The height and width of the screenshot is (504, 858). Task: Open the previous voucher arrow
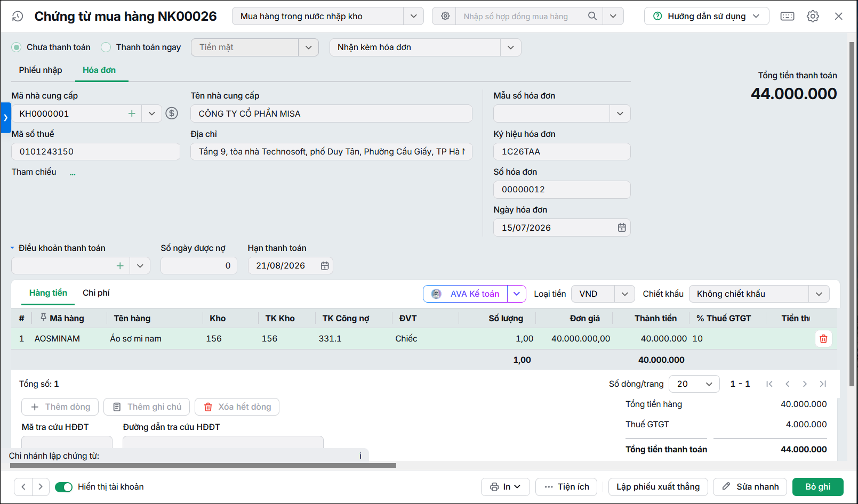tap(23, 487)
